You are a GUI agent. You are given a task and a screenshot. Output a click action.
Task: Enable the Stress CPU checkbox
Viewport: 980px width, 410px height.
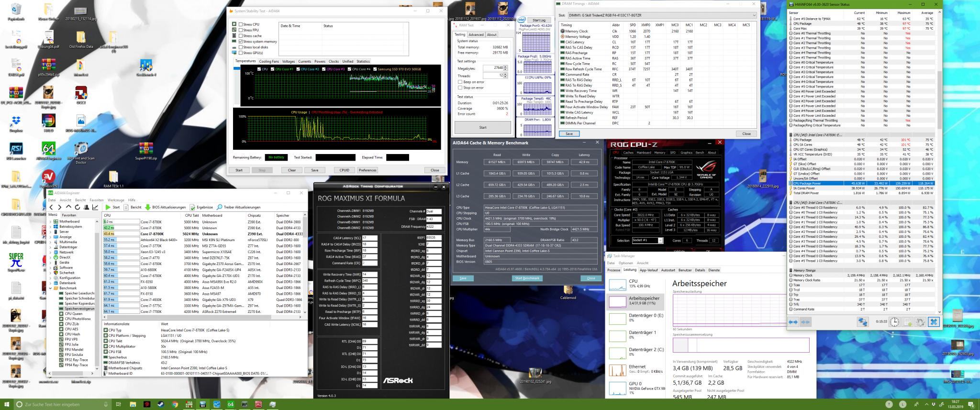pos(241,24)
